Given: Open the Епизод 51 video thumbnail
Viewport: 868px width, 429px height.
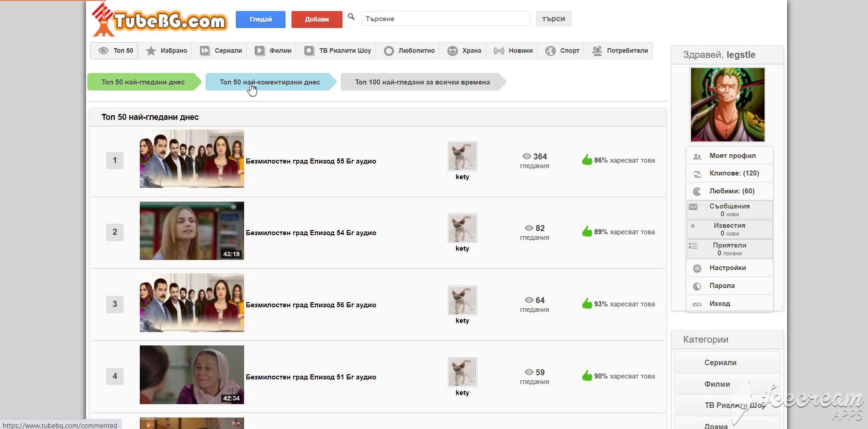Looking at the screenshot, I should coord(192,375).
